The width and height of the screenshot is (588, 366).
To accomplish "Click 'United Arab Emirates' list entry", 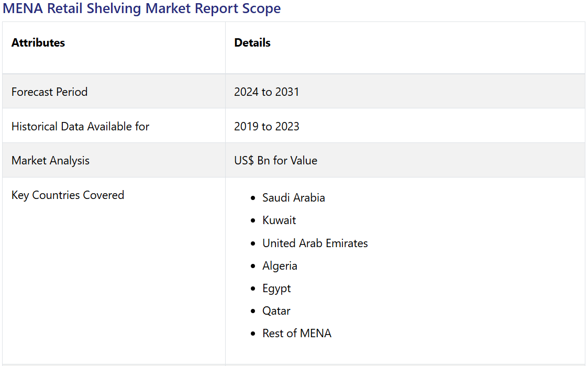I will (x=315, y=243).
